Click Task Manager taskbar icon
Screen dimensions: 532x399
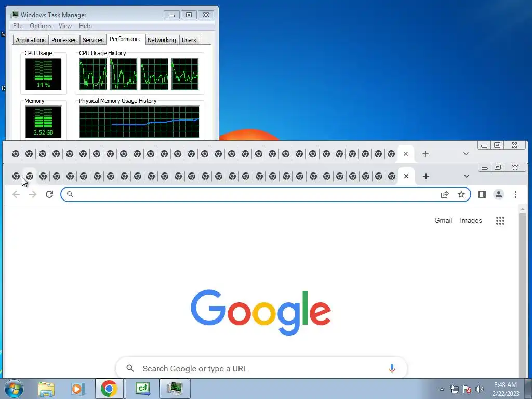[x=175, y=389]
